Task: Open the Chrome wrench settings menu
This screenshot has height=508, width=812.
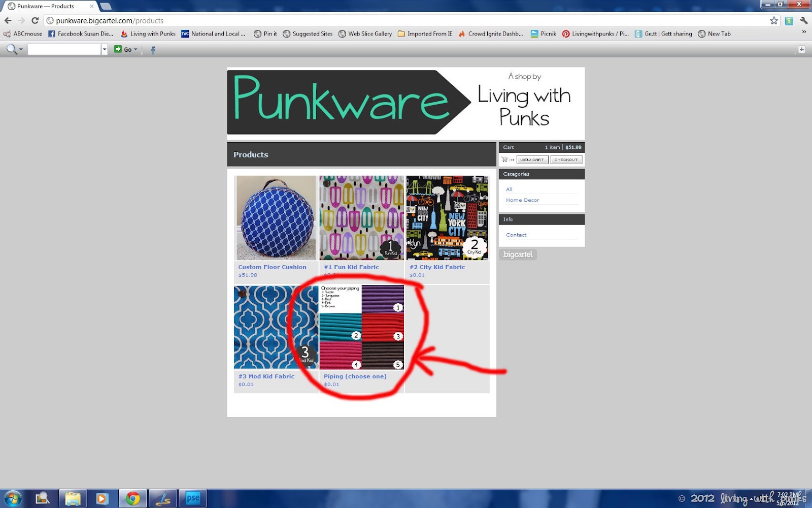Action: tap(804, 20)
